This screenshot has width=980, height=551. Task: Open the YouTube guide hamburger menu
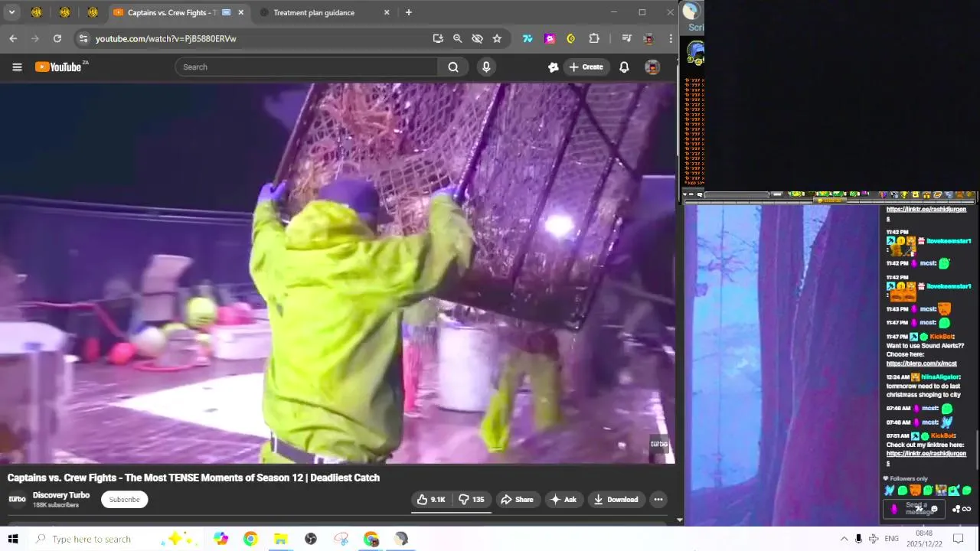click(17, 67)
